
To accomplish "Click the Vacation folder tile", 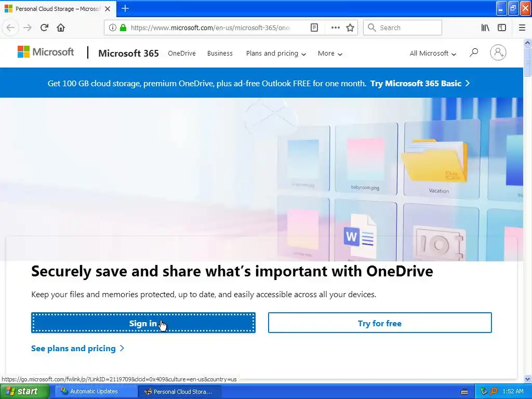I will (441, 159).
